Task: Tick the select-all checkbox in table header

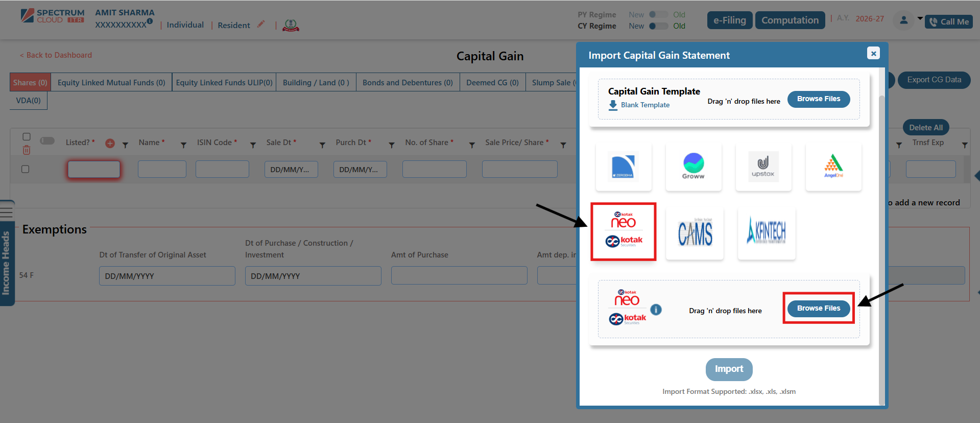Action: 27,136
